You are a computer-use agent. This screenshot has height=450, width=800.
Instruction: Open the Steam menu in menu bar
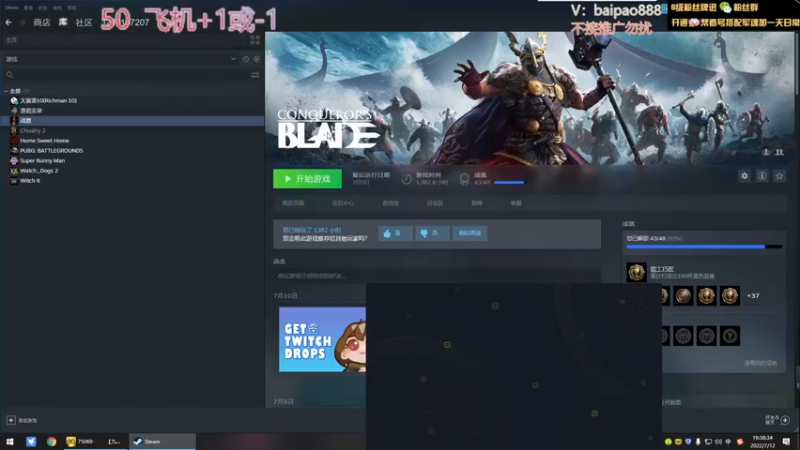12,8
